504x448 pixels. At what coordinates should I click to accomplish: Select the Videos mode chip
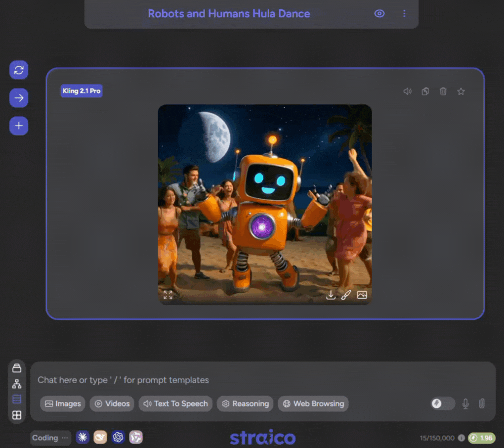point(112,403)
